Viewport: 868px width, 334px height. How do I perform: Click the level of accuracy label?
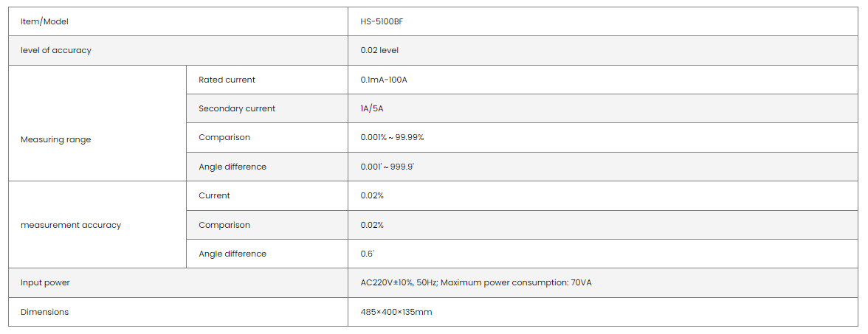click(x=56, y=50)
